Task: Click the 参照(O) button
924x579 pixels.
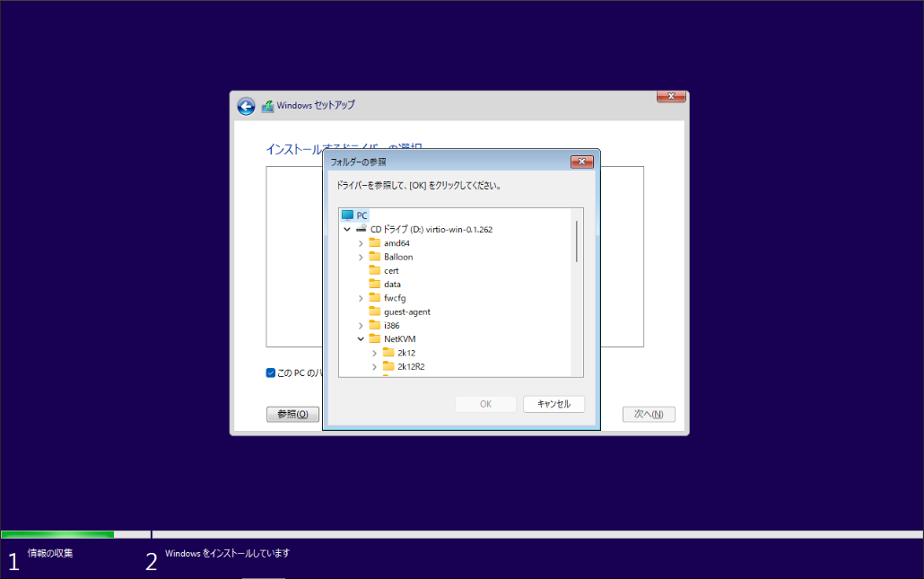Action: click(x=292, y=414)
